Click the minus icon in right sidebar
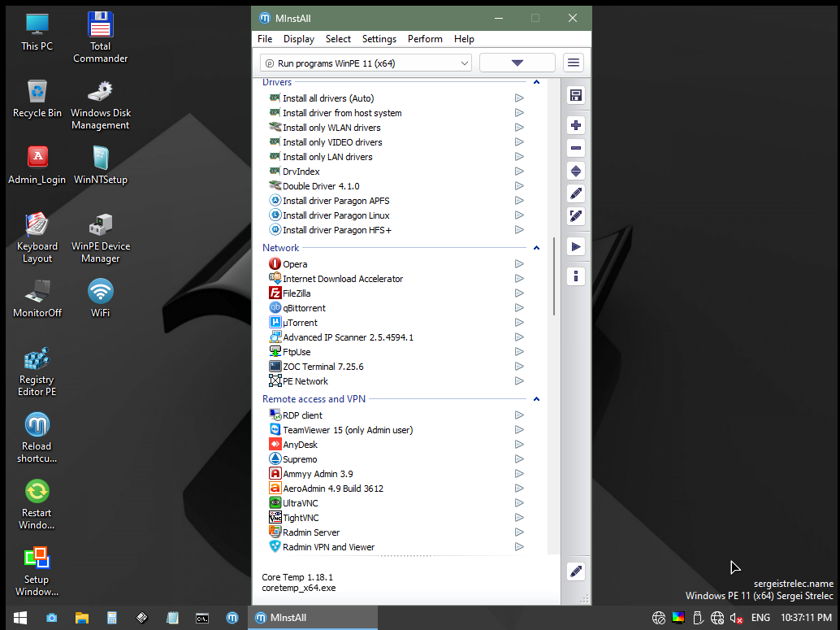The height and width of the screenshot is (630, 840). pyautogui.click(x=576, y=148)
